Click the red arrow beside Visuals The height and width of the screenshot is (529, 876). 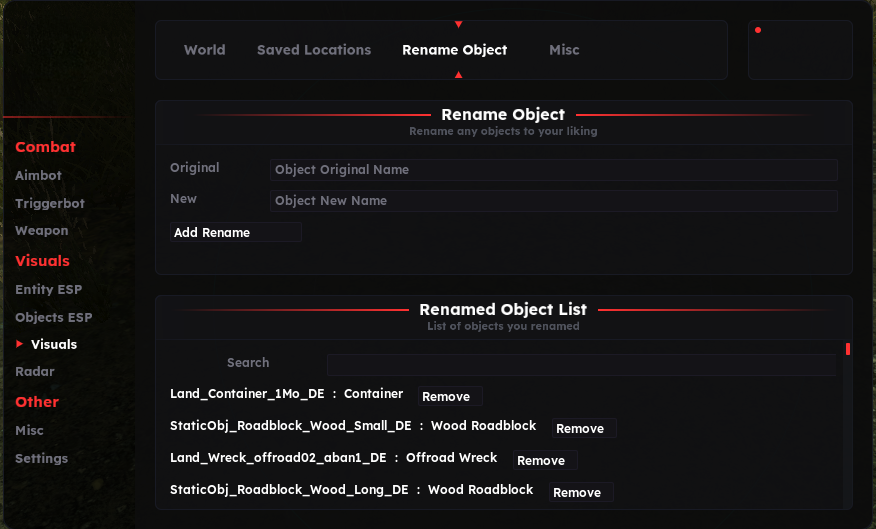pyautogui.click(x=20, y=344)
